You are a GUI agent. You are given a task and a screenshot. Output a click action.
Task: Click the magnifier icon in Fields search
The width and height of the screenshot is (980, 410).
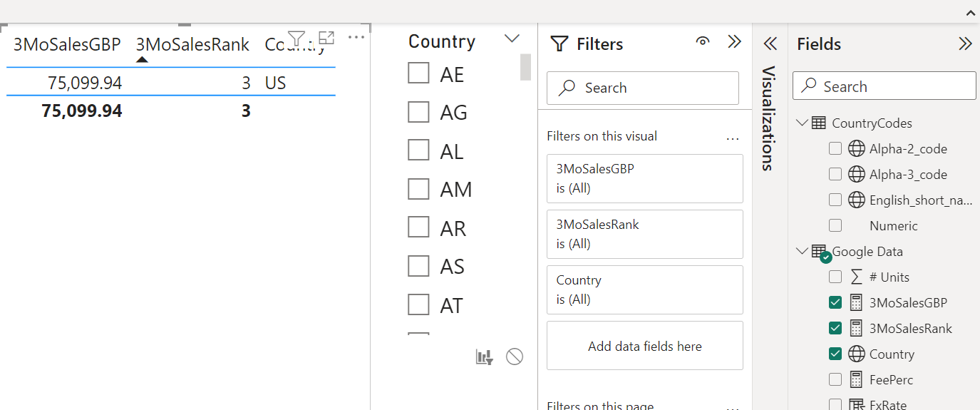(x=808, y=86)
